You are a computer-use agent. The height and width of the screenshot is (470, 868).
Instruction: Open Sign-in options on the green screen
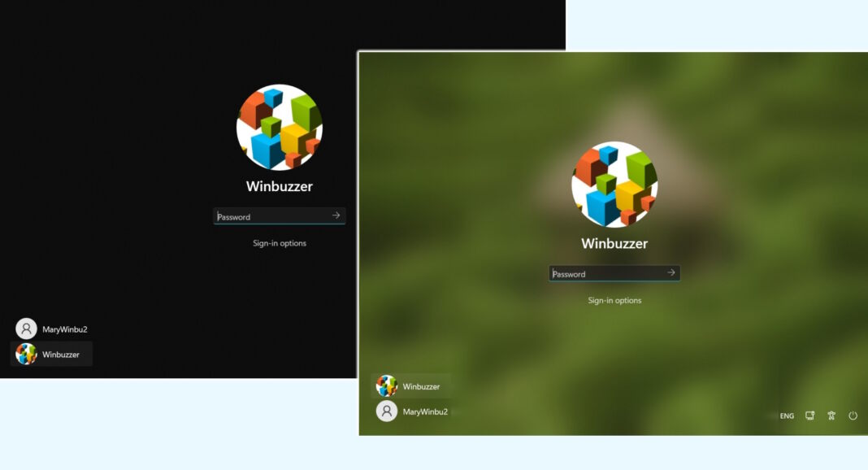tap(614, 300)
